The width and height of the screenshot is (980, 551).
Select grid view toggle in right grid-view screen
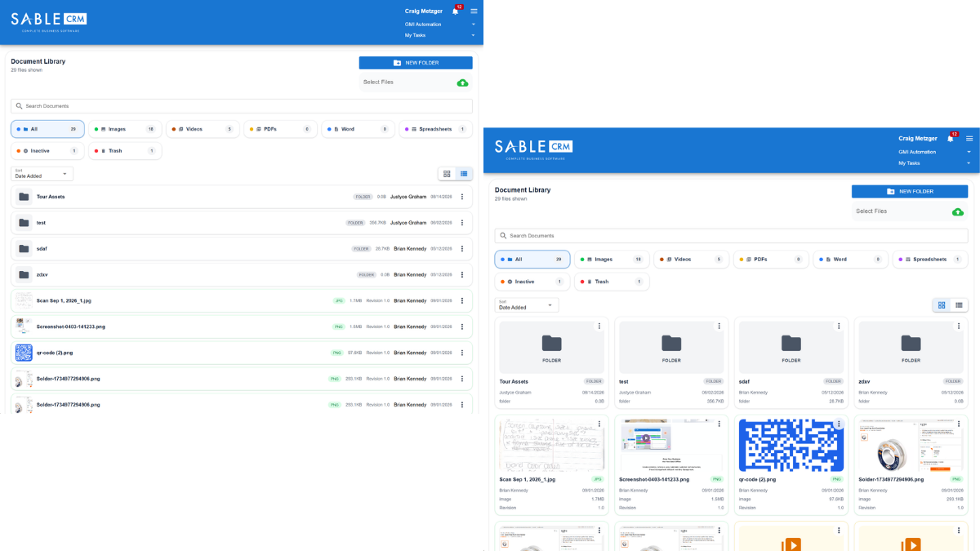942,304
